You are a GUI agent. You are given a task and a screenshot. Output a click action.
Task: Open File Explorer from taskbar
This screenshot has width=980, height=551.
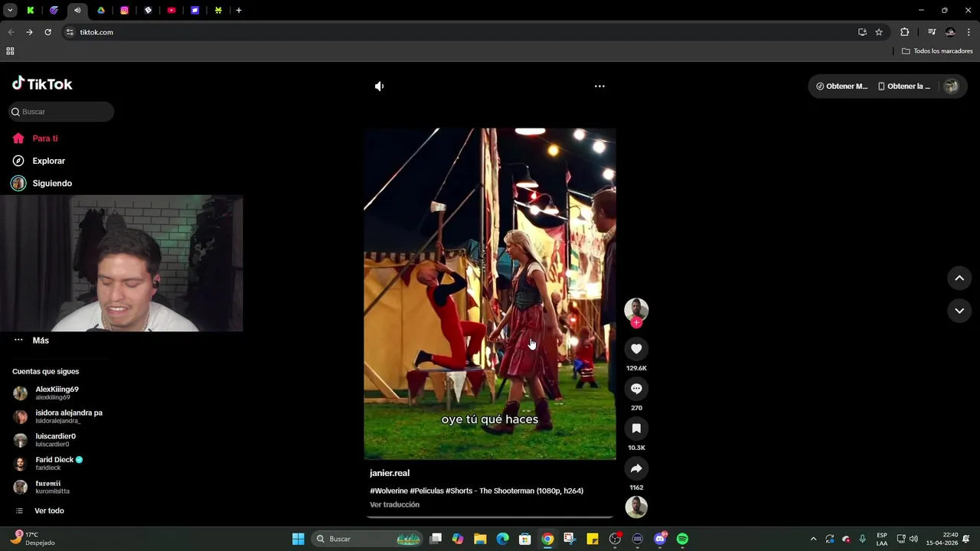(x=480, y=539)
